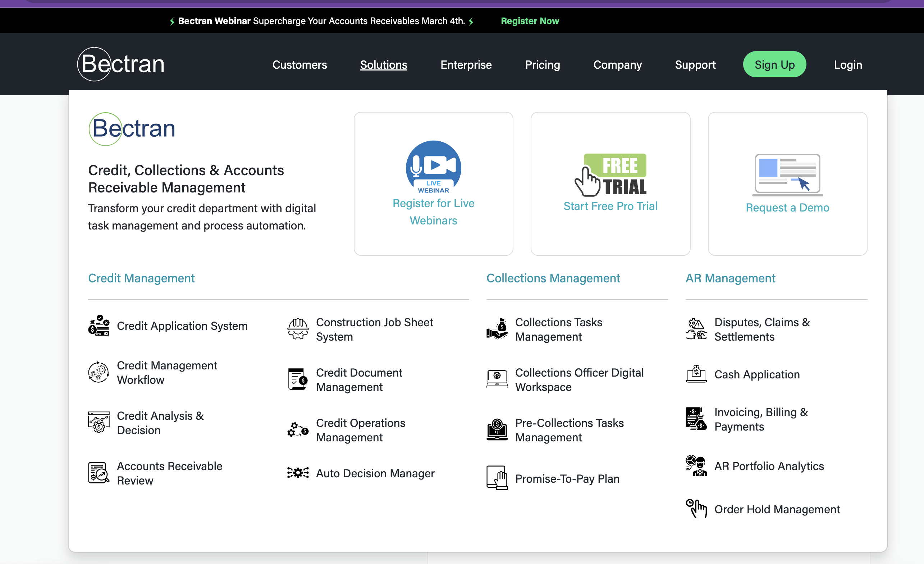Click the AR Portfolio Analytics icon
Screen dimensions: 924x564
696,466
